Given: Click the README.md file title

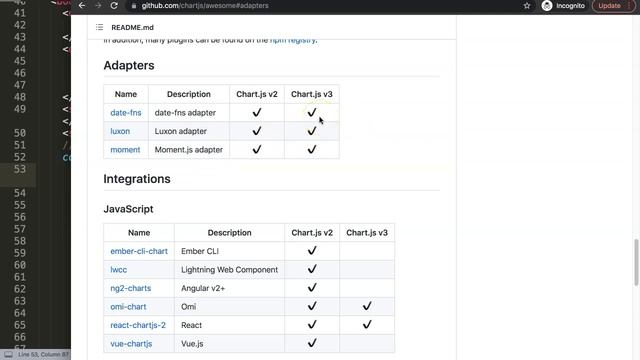Looking at the screenshot, I should click(132, 27).
